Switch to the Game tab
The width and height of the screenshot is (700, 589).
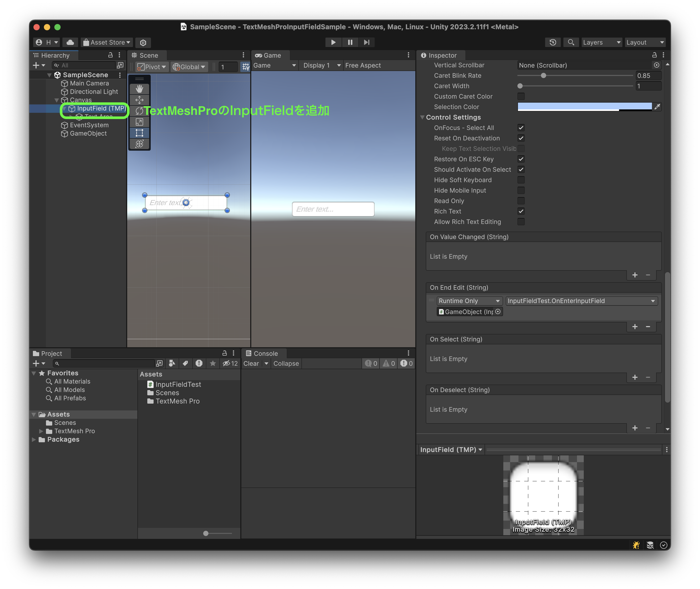point(269,55)
